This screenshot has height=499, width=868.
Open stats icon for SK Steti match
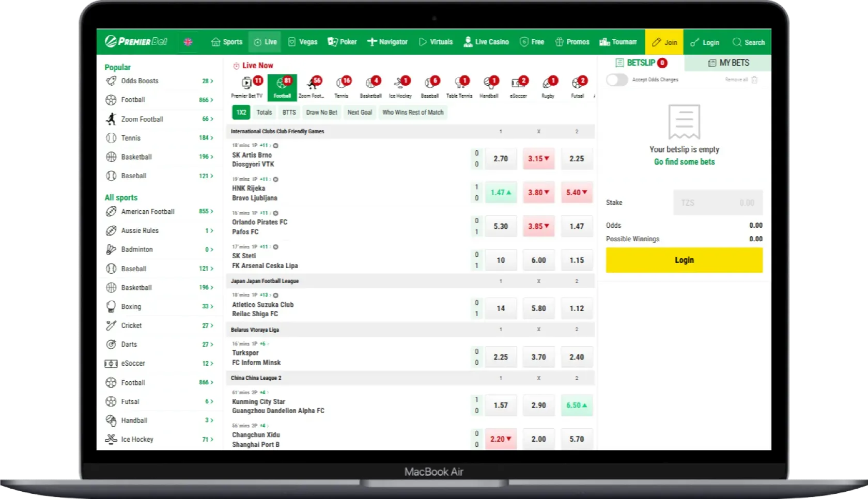tap(276, 247)
